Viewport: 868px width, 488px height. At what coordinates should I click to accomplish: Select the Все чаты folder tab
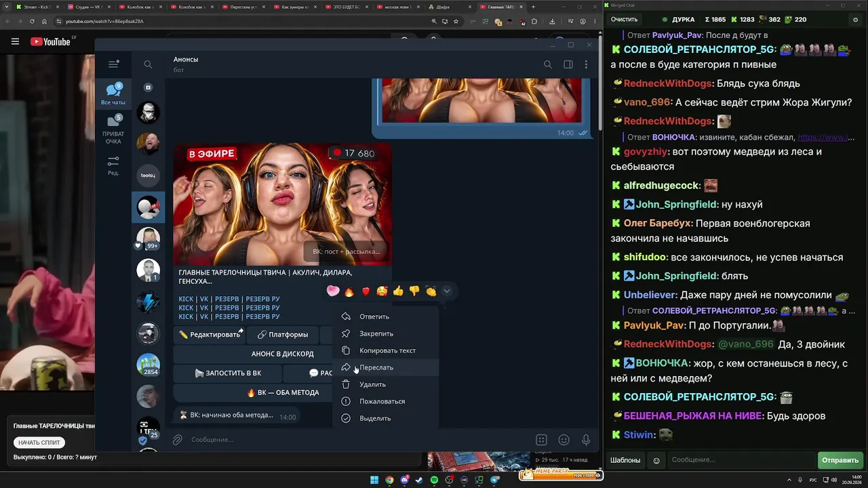point(113,94)
